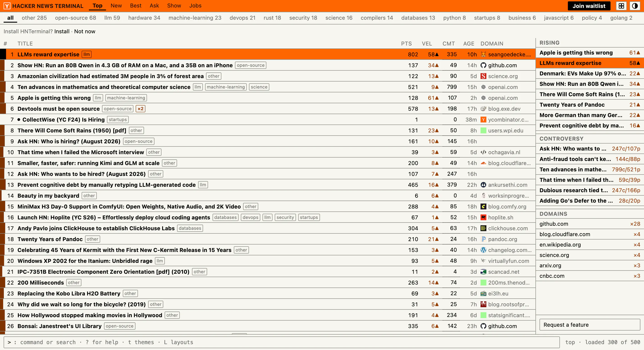Image resolution: width=644 pixels, height=350 pixels.
Task: Click Install in the HNTerminal prompt
Action: (62, 31)
